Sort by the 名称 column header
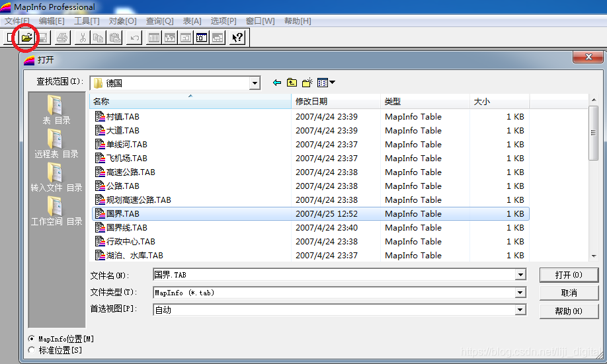The width and height of the screenshot is (607, 364). [x=190, y=101]
